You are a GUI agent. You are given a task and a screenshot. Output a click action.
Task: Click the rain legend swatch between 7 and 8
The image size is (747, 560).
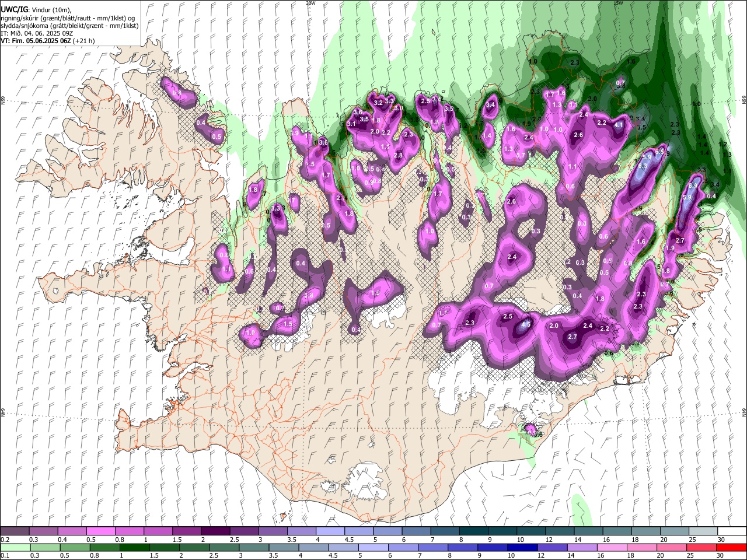pos(434,547)
